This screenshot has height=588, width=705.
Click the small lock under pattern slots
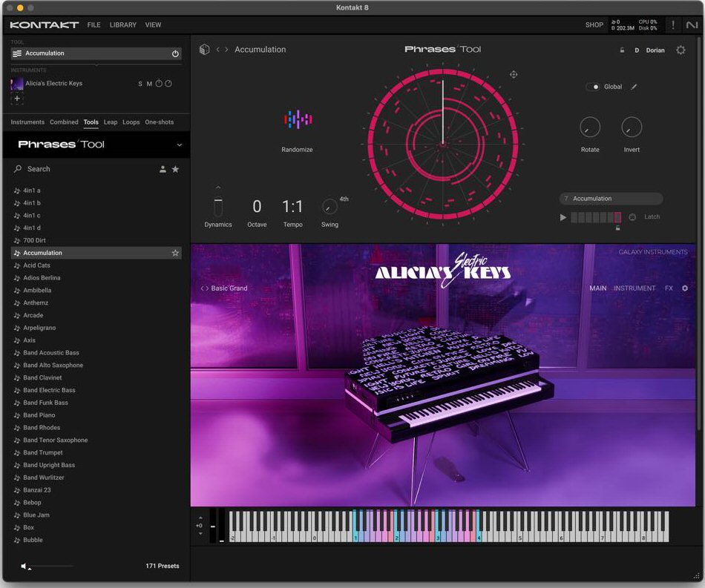pos(617,228)
